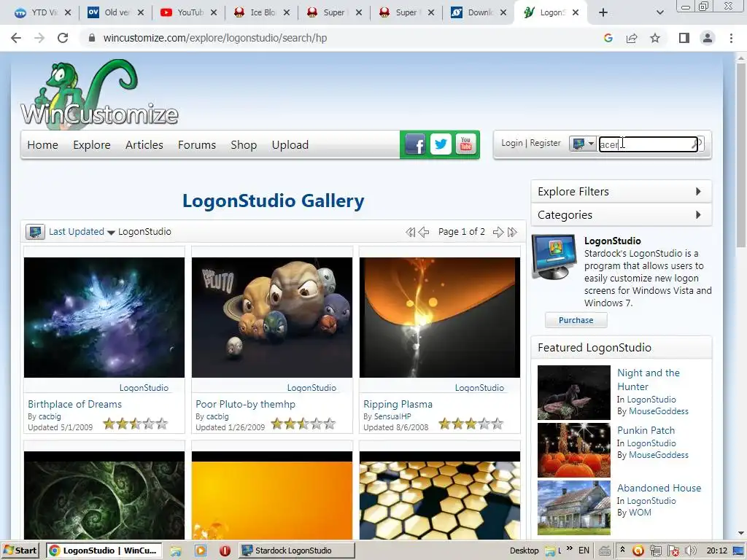Viewport: 747px width, 560px height.
Task: Open Stardock LogonStudio from the taskbar
Action: pos(296,551)
